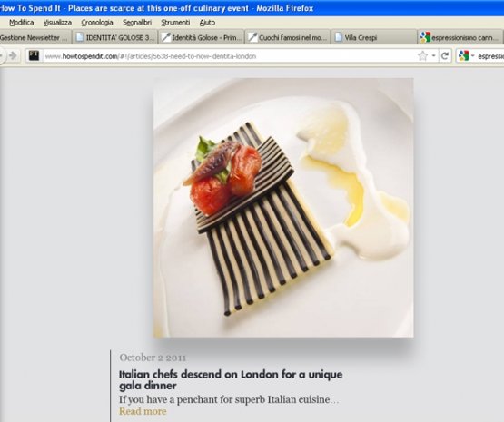The width and height of the screenshot is (504, 422).
Task: Follow the Read more link
Action: pos(143,411)
